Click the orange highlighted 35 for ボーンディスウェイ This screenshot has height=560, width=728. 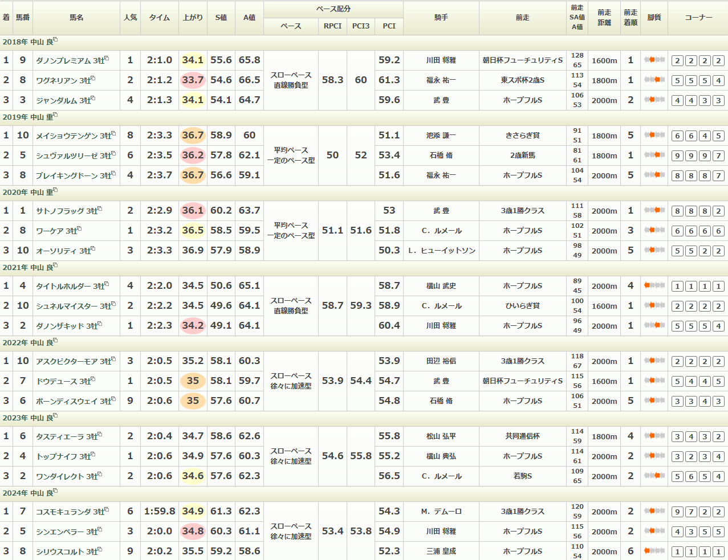[x=193, y=401]
